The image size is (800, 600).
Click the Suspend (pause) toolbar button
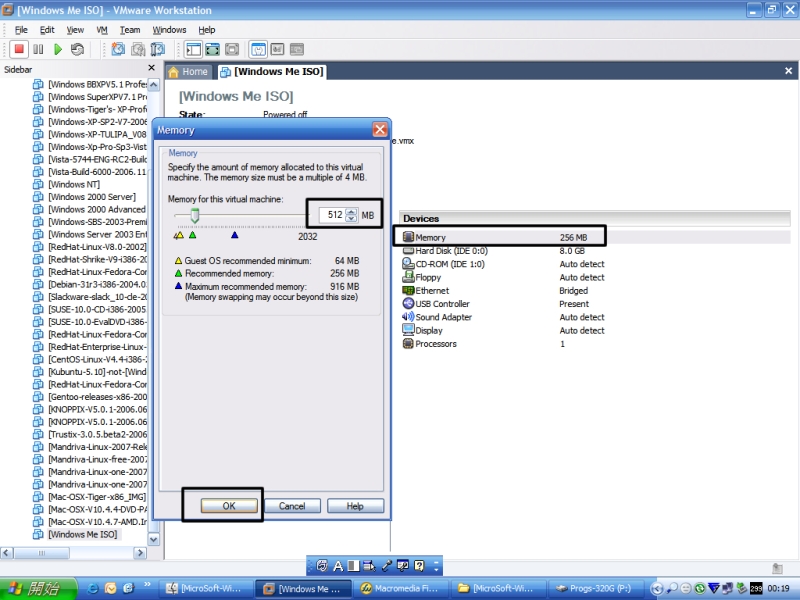tap(38, 49)
